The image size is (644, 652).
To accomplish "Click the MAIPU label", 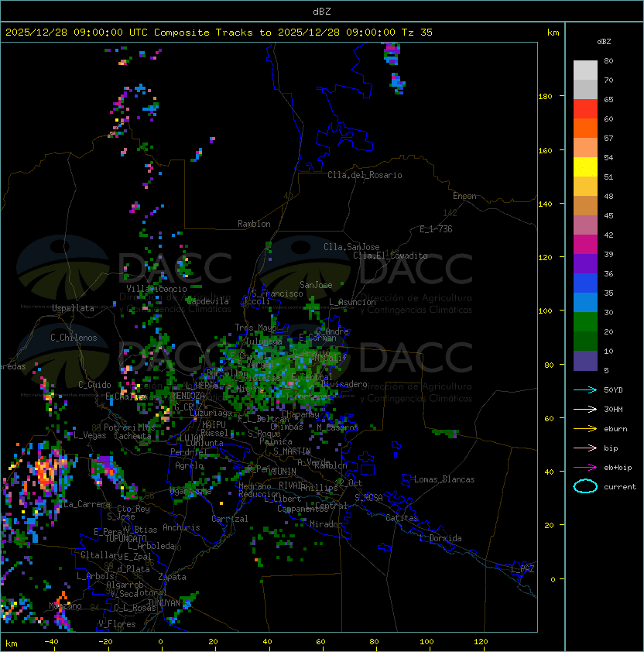I will click(x=214, y=425).
